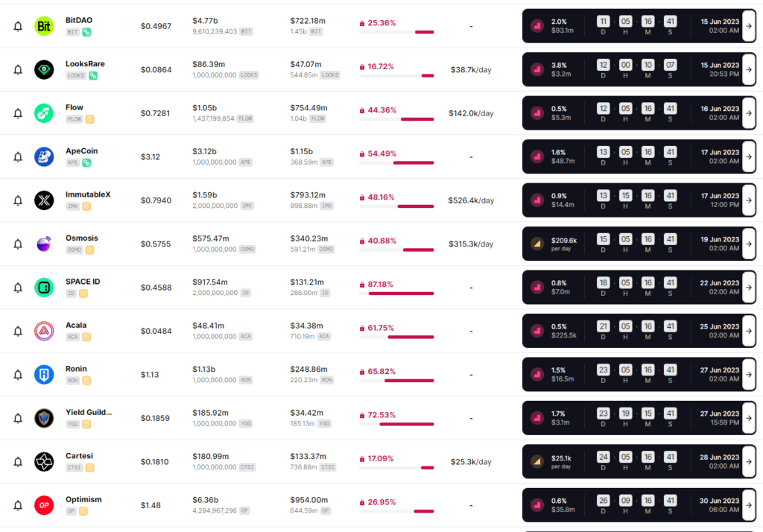The width and height of the screenshot is (763, 532).
Task: Click the BitDAO logo icon
Action: coord(44,26)
